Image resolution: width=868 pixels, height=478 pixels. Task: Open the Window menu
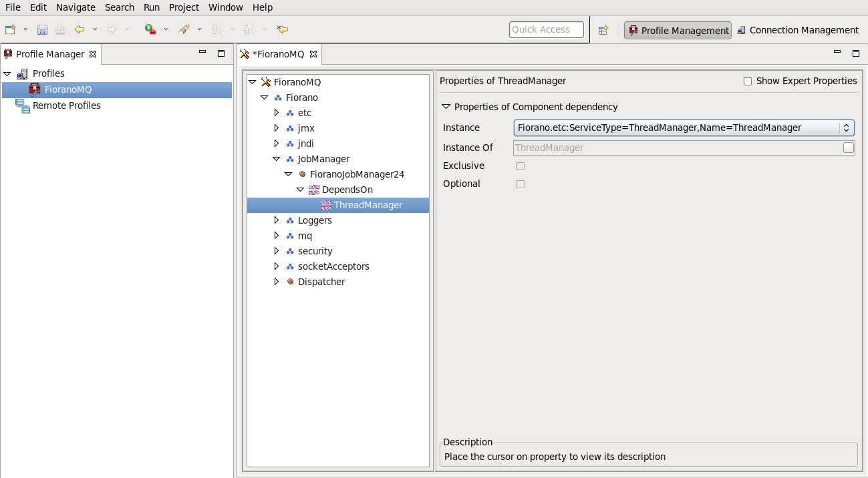point(226,7)
